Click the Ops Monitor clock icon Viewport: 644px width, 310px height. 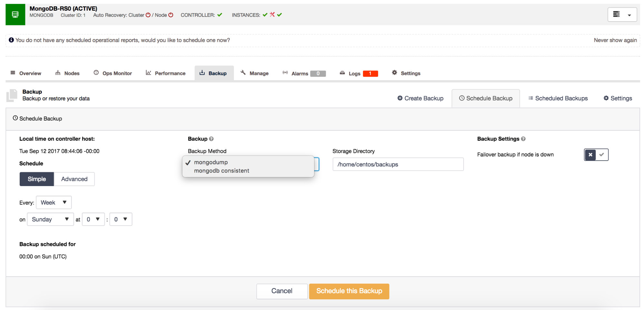click(96, 72)
